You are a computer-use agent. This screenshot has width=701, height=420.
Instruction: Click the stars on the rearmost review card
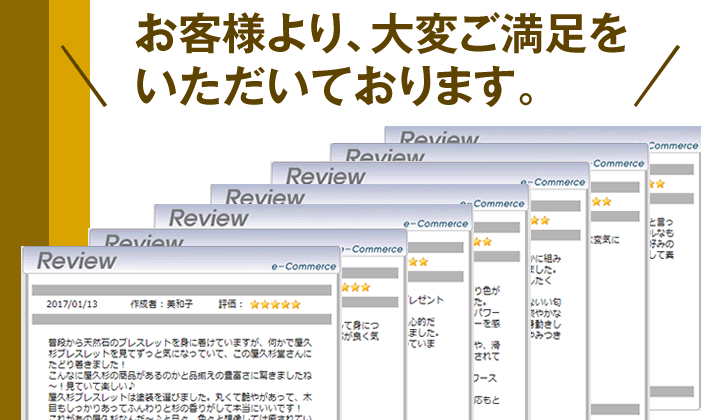(x=658, y=183)
